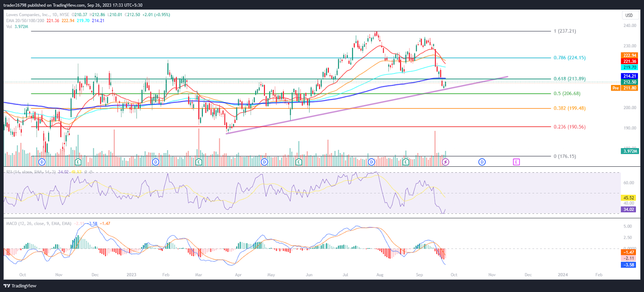Select the Pre 211.80 pre-market price tag
The height and width of the screenshot is (292, 644).
[x=624, y=88]
